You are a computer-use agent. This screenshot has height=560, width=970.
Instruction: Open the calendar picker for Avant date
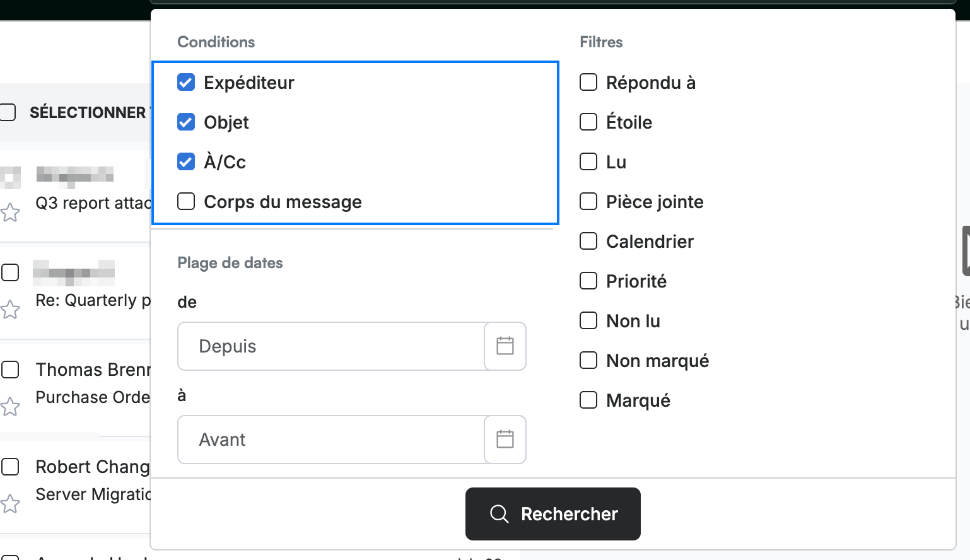(x=505, y=440)
